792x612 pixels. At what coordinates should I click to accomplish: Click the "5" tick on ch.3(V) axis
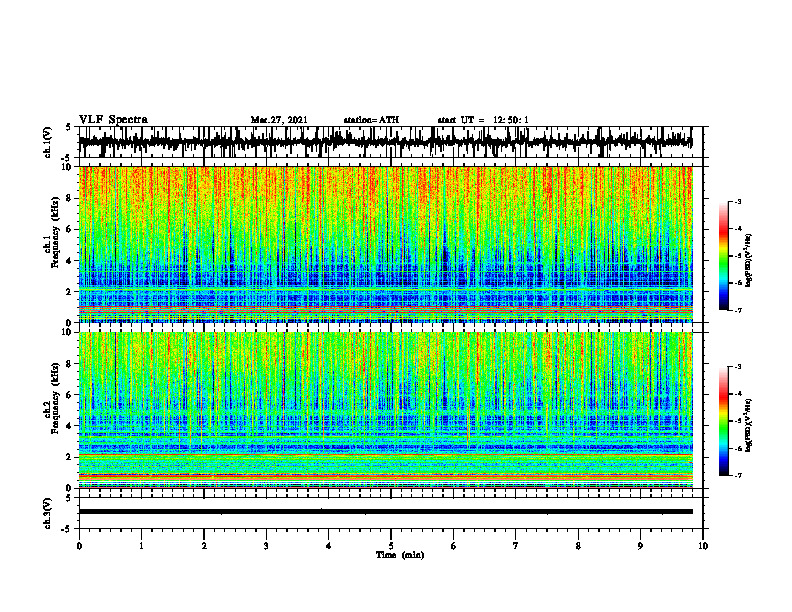(x=69, y=498)
